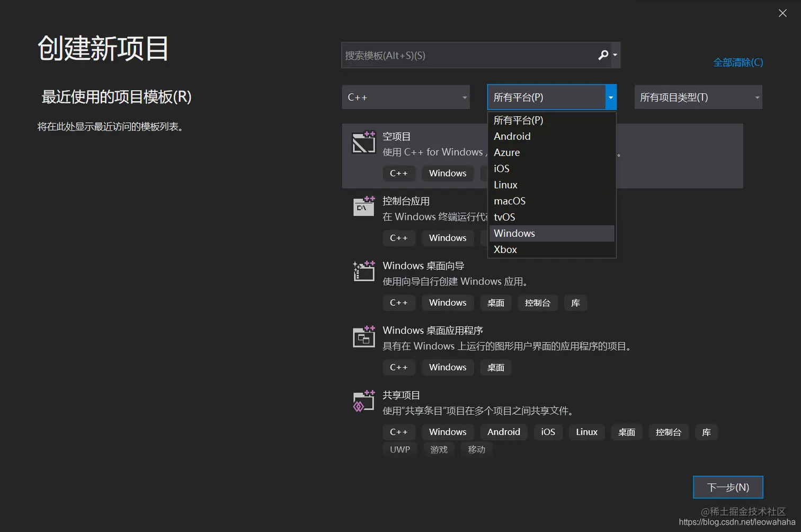This screenshot has width=801, height=532.
Task: Select Android in the platform list
Action: (x=512, y=136)
